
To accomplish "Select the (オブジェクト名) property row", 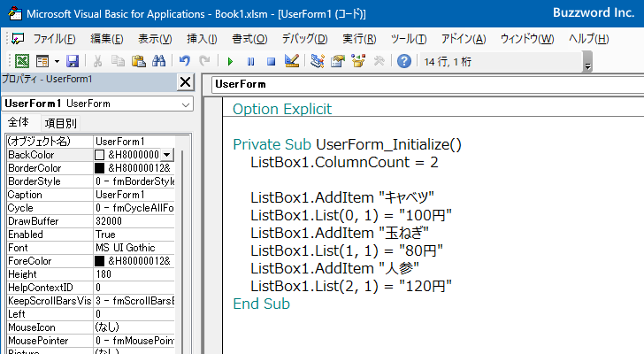I will (90, 142).
